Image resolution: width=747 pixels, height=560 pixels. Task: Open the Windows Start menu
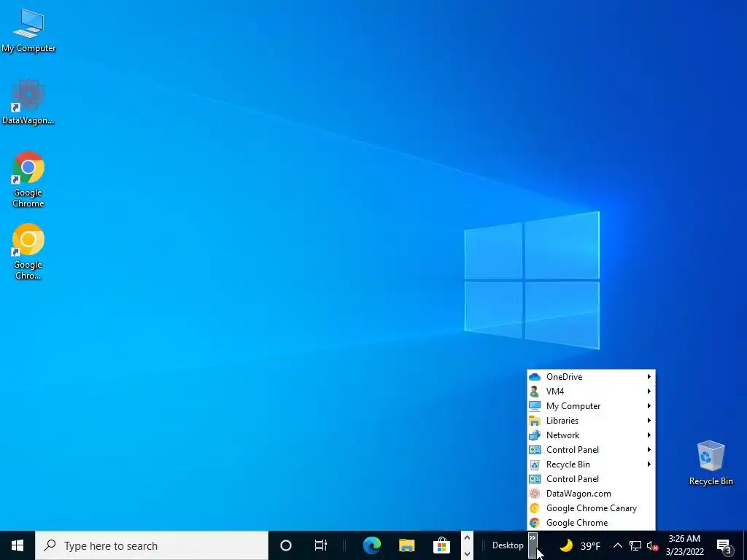(x=18, y=545)
